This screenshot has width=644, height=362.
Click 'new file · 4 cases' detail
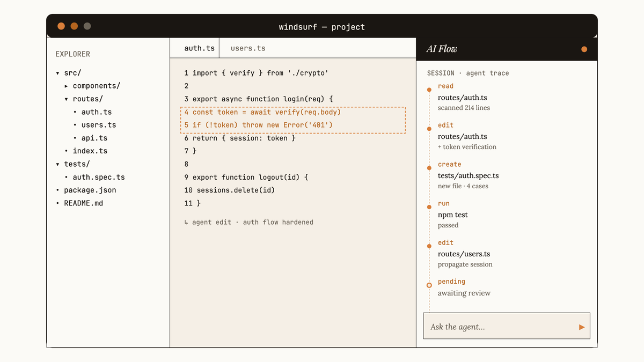[x=463, y=186]
